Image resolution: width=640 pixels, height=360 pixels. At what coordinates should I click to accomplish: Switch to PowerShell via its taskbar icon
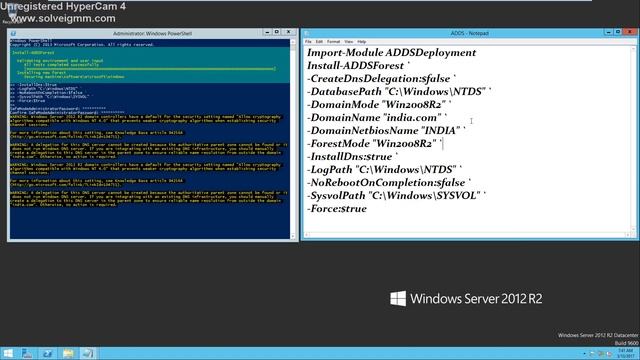point(47,353)
